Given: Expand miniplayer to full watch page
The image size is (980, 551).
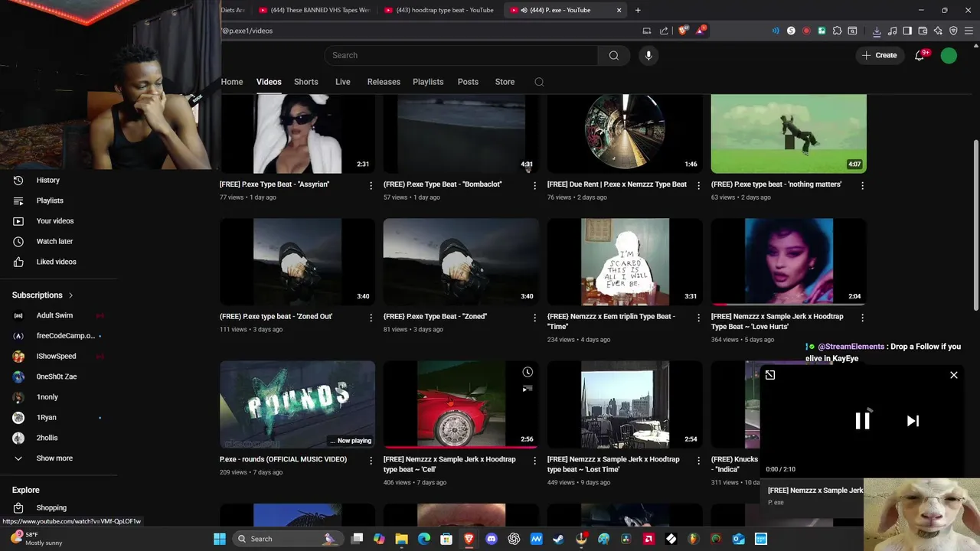Looking at the screenshot, I should point(770,375).
